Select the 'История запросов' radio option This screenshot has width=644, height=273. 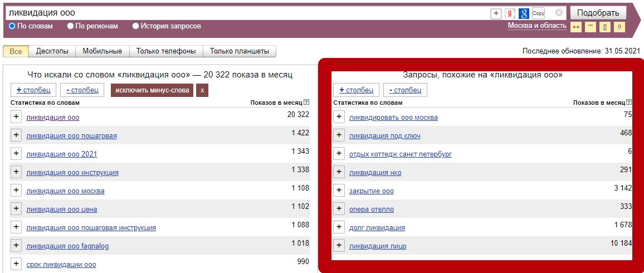(136, 26)
